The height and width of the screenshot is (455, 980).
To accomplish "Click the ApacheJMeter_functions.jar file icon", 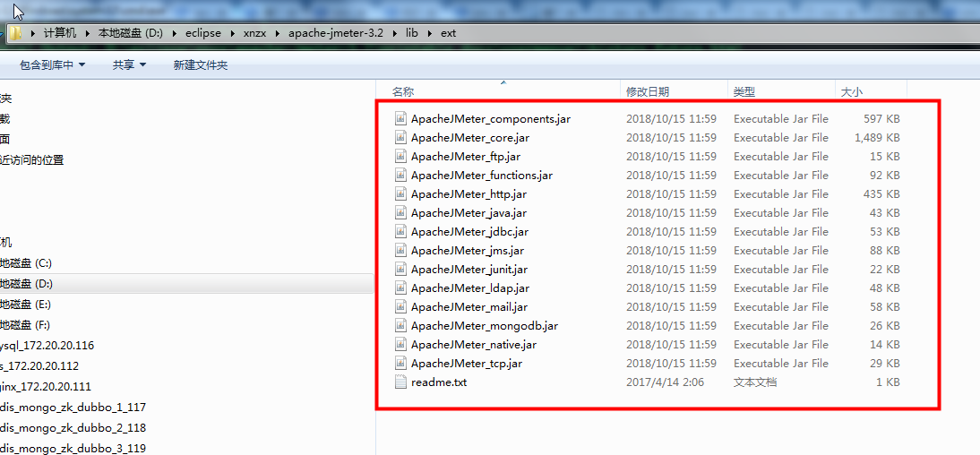I will coord(400,175).
